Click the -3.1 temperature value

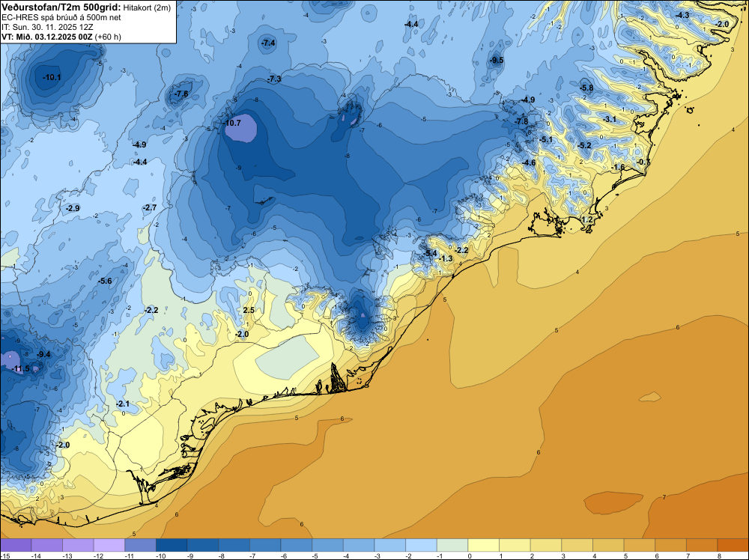[x=610, y=119]
